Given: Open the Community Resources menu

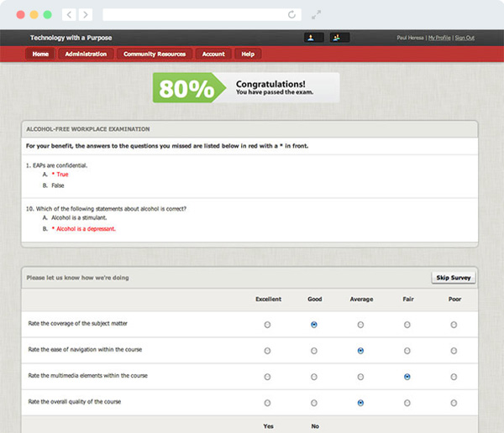Looking at the screenshot, I should pyautogui.click(x=155, y=54).
